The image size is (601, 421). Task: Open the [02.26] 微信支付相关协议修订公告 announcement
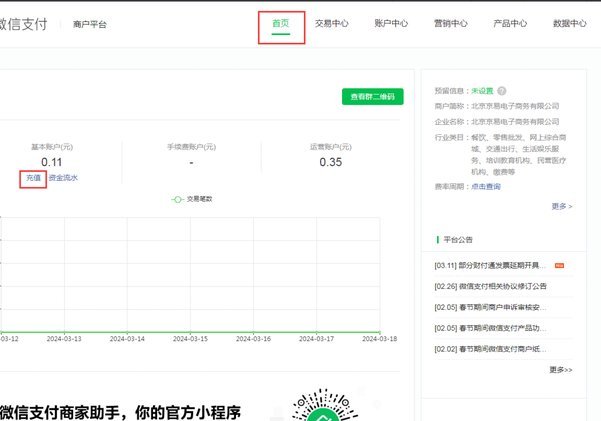pos(490,286)
